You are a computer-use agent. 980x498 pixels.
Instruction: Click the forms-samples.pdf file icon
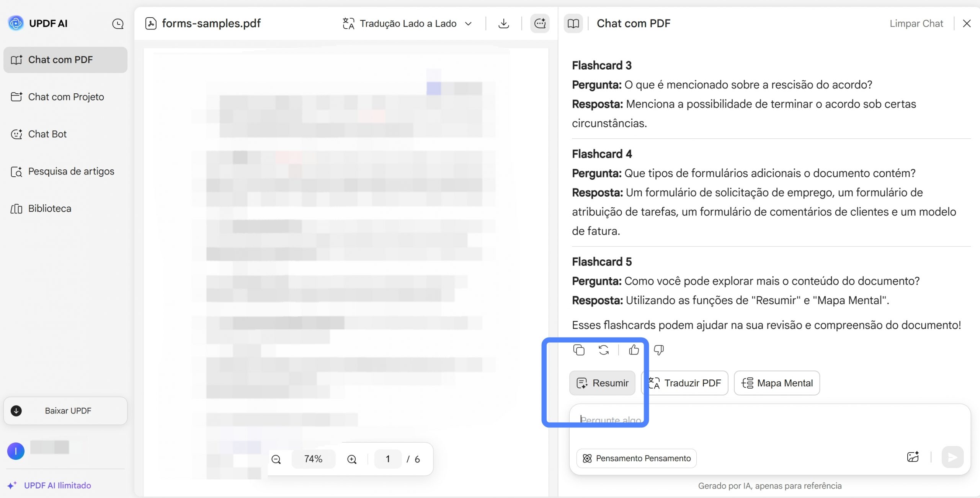pos(151,24)
